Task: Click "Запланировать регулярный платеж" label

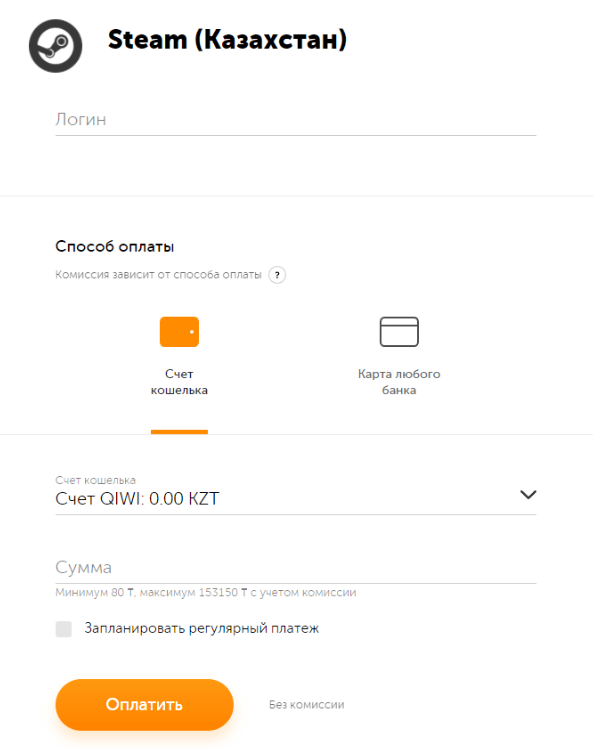Action: (x=201, y=629)
